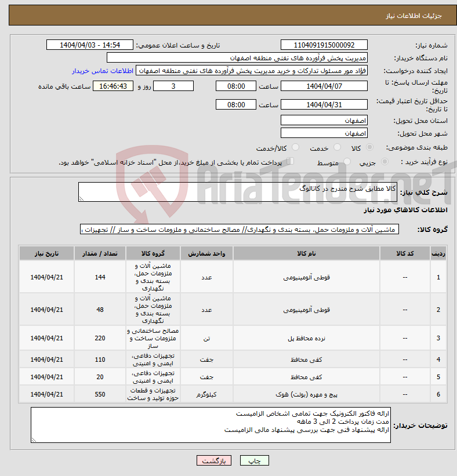Click the نام کالا column header
457x476 pixels.
[306, 253]
